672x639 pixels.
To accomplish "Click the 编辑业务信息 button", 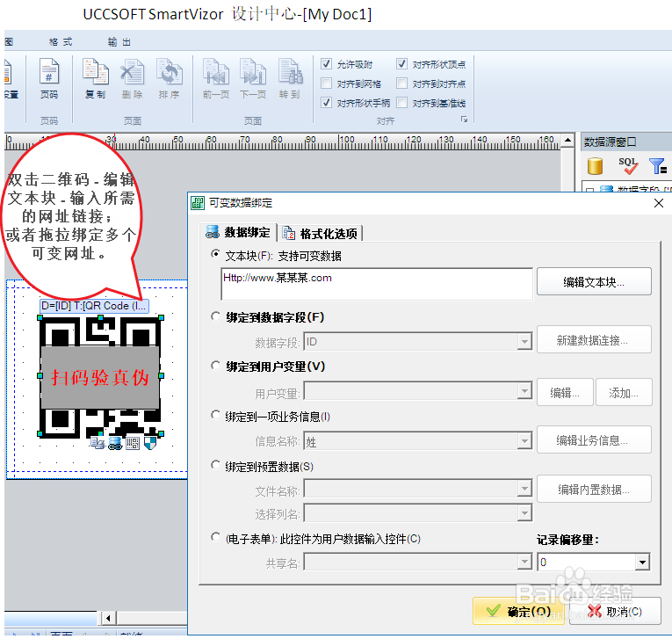I will [x=594, y=440].
